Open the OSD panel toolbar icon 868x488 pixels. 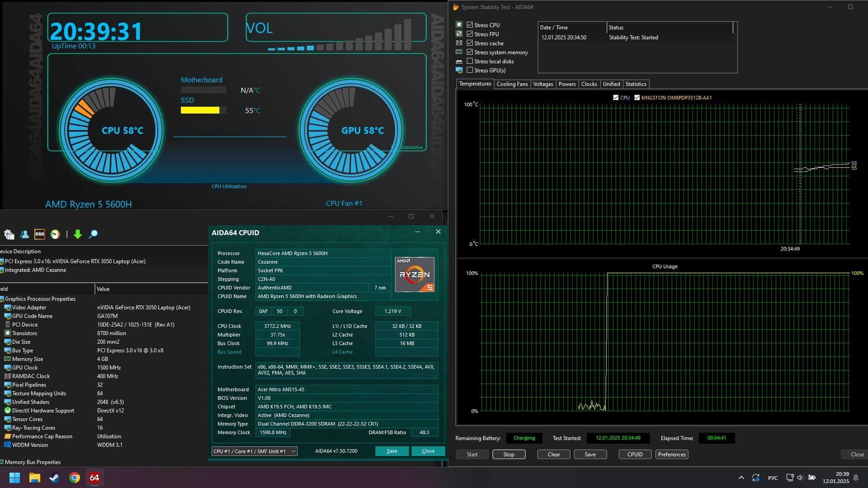40,234
